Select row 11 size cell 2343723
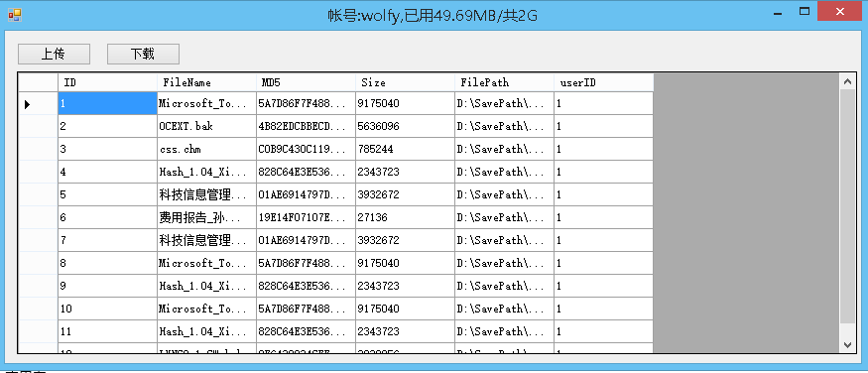The width and height of the screenshot is (868, 373). 405,332
